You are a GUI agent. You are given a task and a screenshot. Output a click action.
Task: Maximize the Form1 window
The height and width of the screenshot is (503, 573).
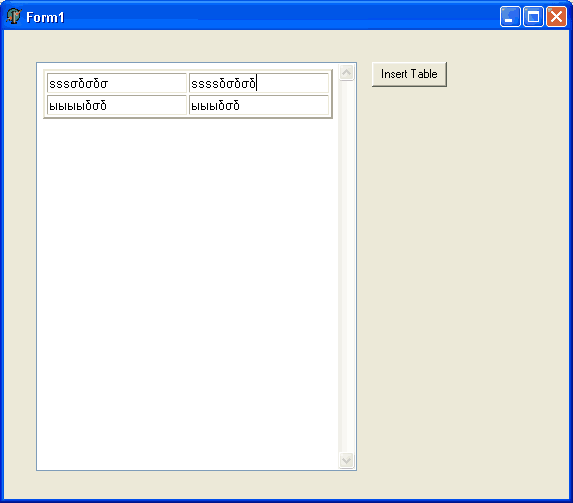pos(533,17)
